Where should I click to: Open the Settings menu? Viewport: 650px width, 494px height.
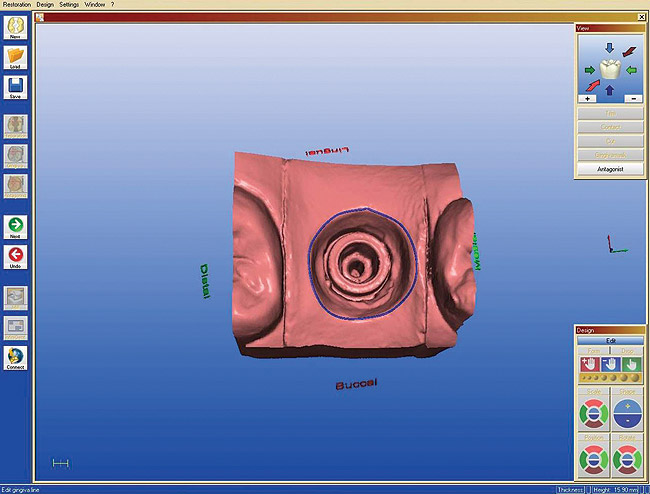70,4
